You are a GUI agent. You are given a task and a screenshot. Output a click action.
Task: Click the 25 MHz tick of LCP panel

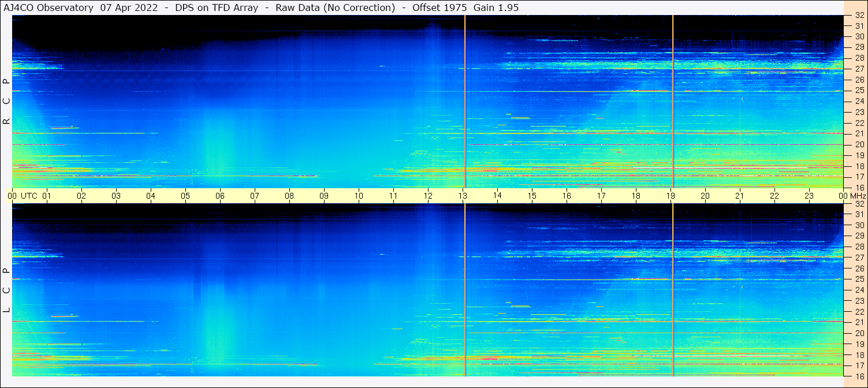point(859,279)
